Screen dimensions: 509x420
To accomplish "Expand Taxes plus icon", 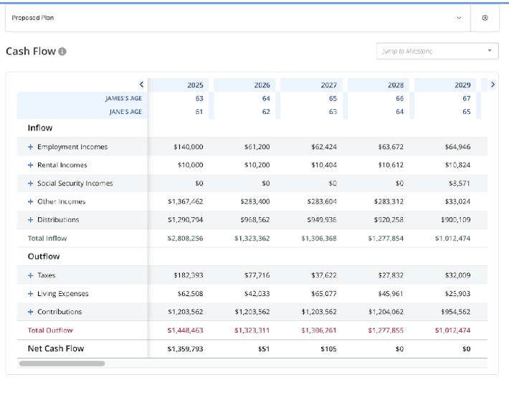I will [31, 275].
